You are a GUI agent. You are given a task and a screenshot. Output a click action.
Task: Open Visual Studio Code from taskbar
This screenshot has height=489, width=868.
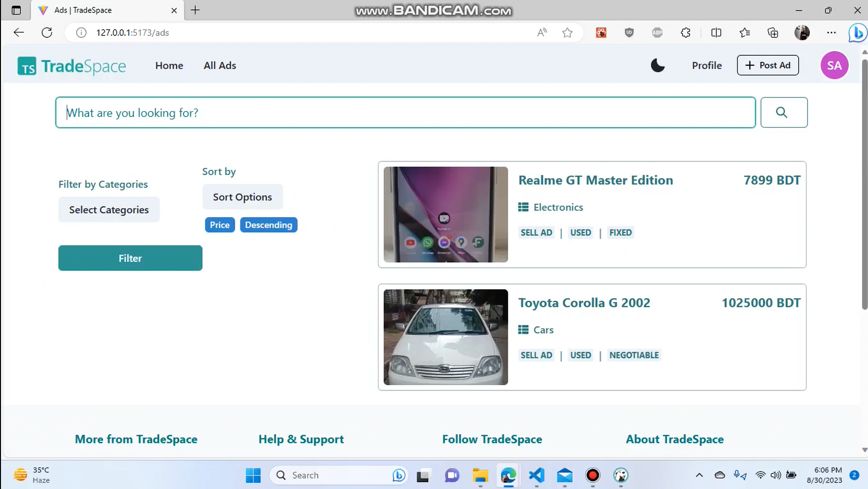coord(537,475)
